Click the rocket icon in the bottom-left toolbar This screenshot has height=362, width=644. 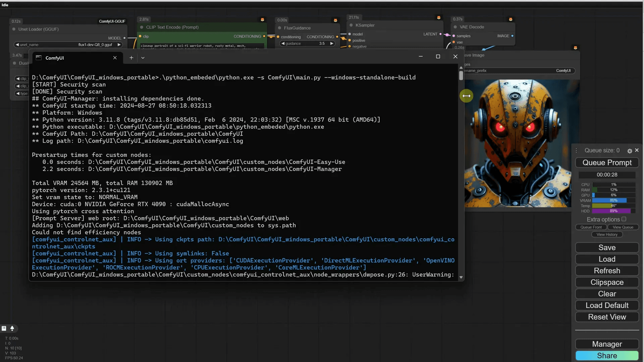[x=13, y=328]
